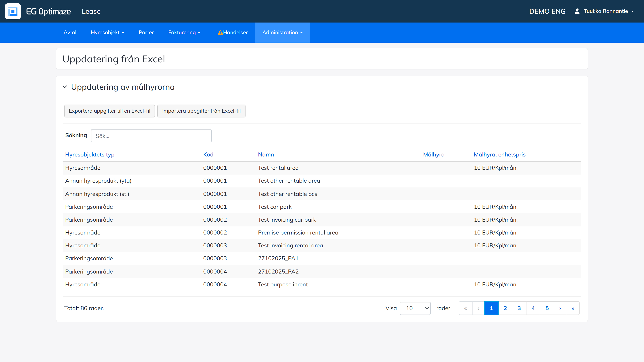Click the Totalt 86 rader text
The width and height of the screenshot is (644, 362).
pos(84,308)
